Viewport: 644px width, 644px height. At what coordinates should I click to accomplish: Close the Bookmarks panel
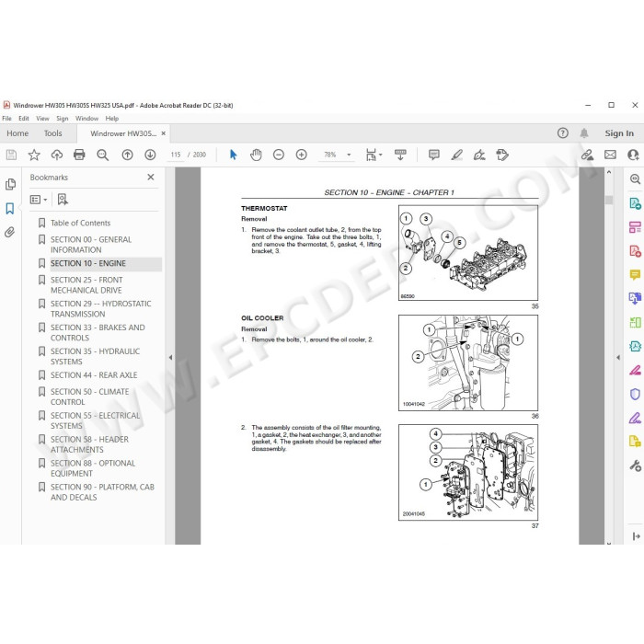151,177
